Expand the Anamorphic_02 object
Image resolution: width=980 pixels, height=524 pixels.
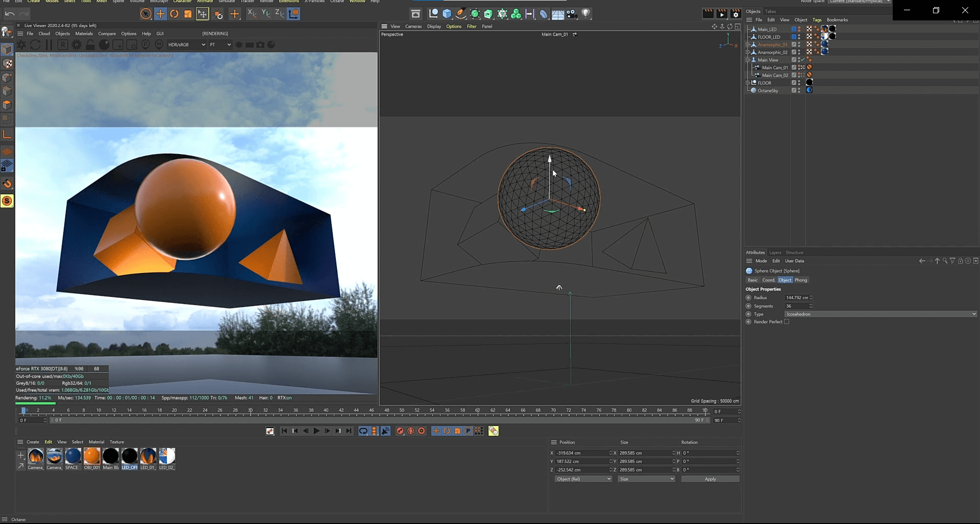(748, 52)
